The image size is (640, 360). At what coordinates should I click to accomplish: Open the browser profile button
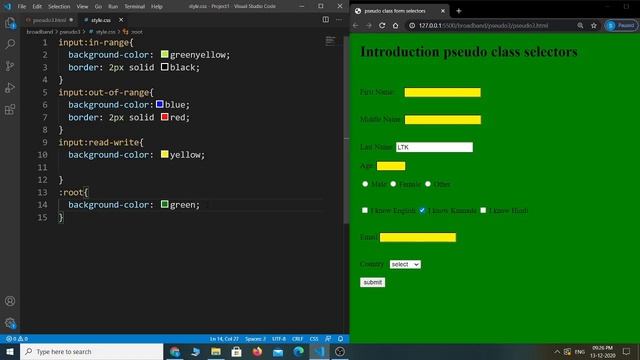pos(621,25)
